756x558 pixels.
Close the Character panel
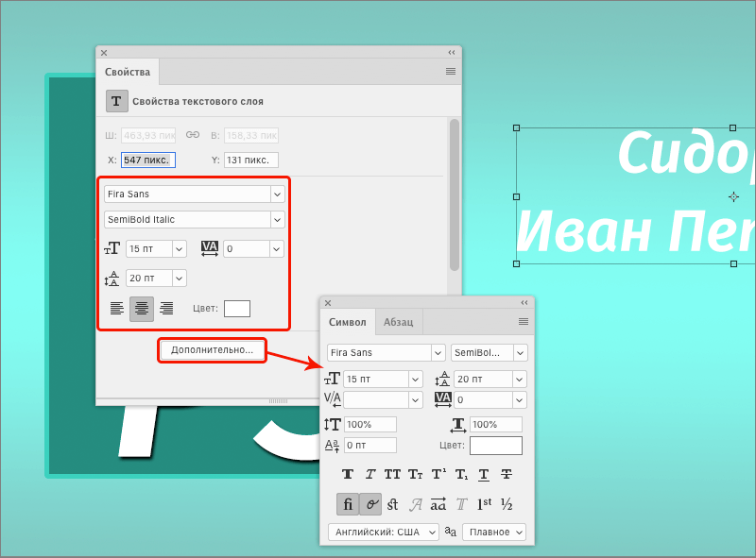click(328, 303)
